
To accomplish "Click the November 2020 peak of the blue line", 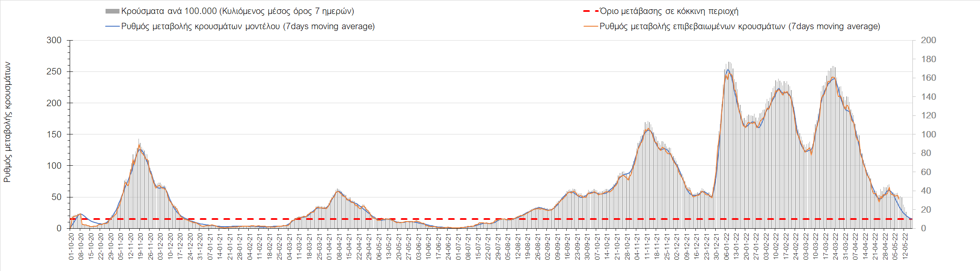I will pyautogui.click(x=139, y=149).
